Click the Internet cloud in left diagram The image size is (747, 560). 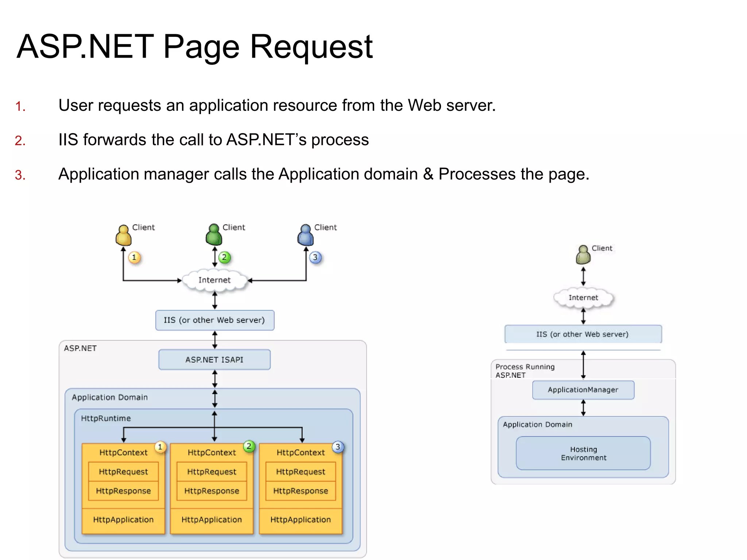click(214, 280)
